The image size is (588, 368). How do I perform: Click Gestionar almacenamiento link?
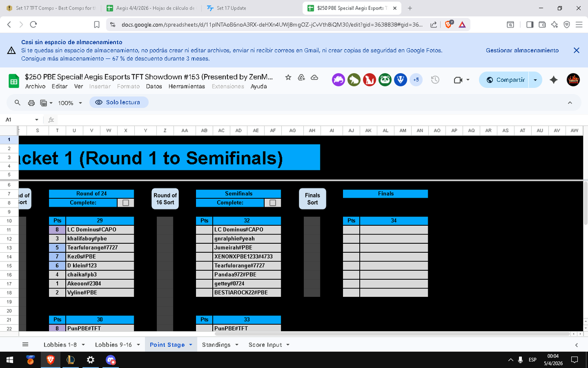[x=522, y=50]
